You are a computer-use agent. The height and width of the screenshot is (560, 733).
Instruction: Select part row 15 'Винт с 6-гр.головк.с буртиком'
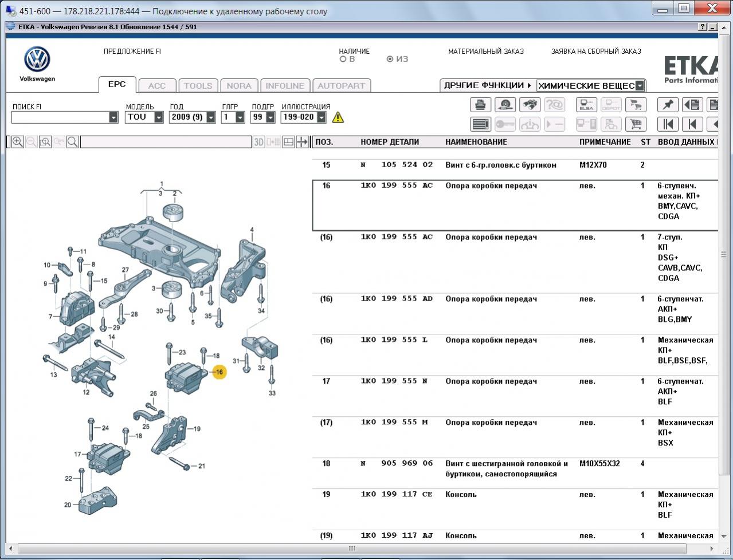click(x=515, y=165)
